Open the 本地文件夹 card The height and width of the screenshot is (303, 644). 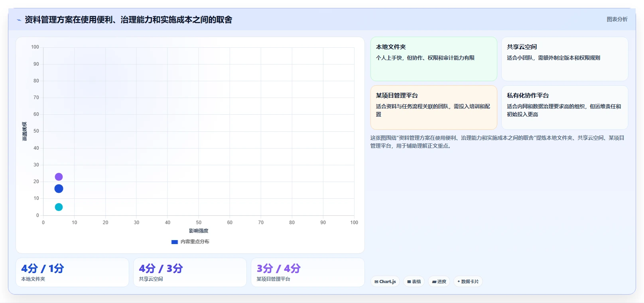(433, 59)
